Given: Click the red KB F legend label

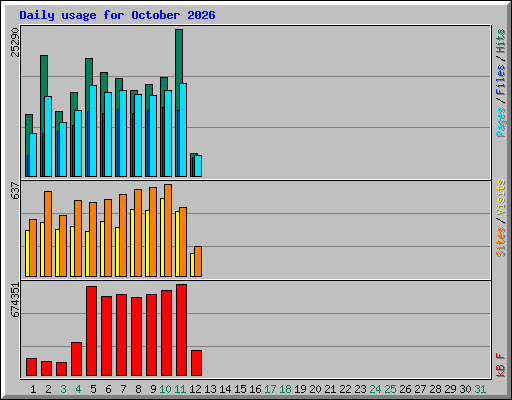Looking at the screenshot, I should click(501, 365).
